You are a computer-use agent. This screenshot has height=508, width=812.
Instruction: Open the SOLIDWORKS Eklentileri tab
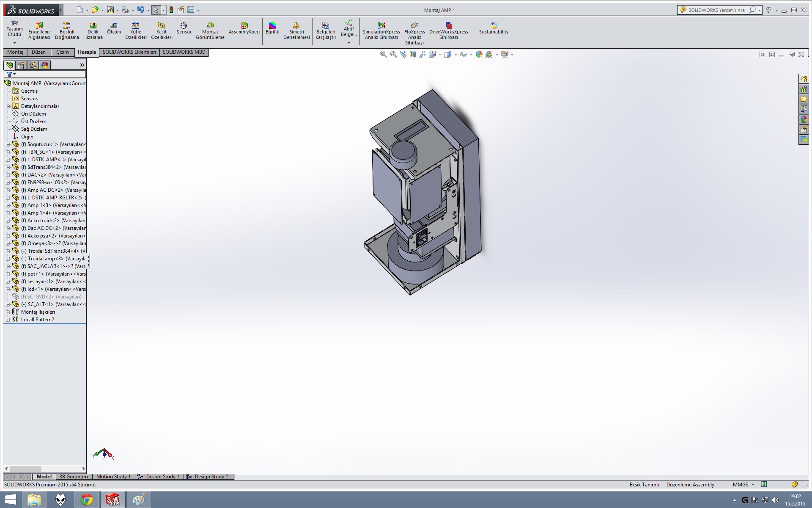(129, 52)
